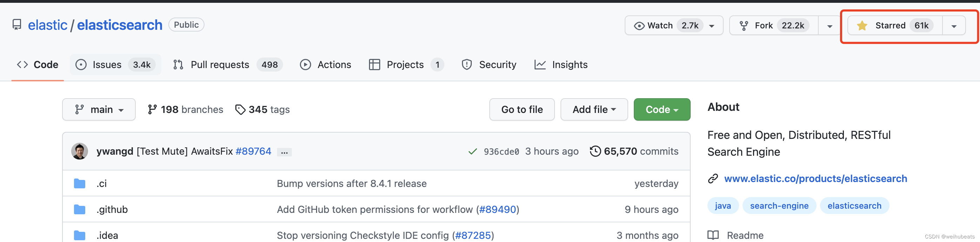Open the Watch notifications dropdown arrow
Screen dimensions: 980x242
coord(711,26)
